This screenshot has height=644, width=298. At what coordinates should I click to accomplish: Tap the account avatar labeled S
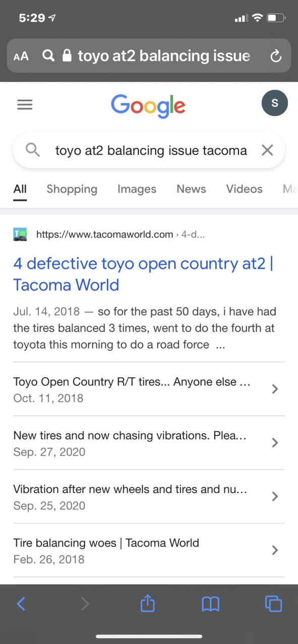(275, 103)
